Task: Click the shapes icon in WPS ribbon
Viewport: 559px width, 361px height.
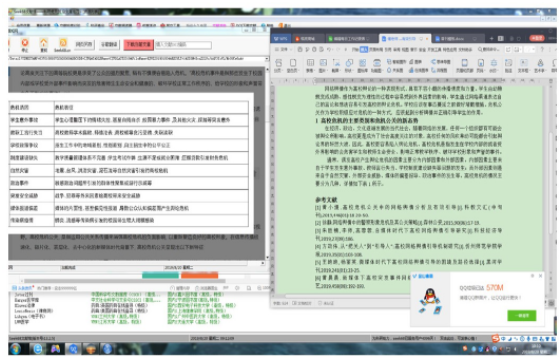Action: (349, 63)
